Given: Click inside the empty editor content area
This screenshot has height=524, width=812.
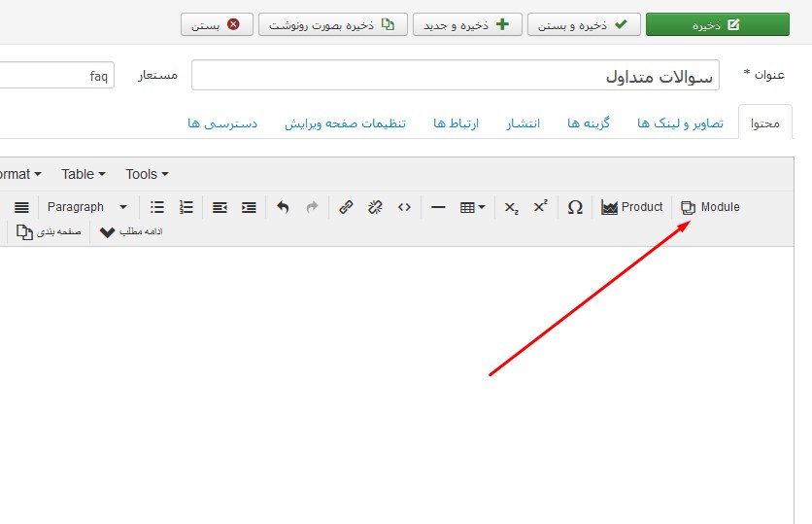Looking at the screenshot, I should coord(396,385).
